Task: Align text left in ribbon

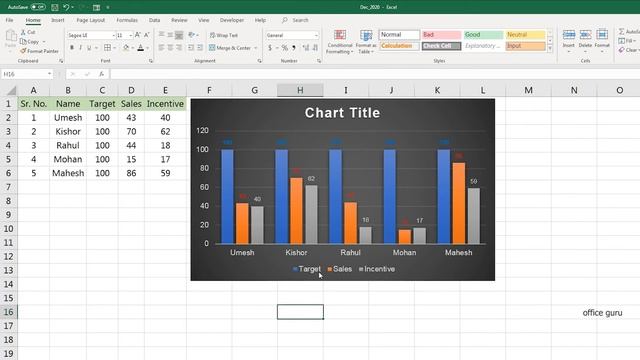Action: (x=162, y=48)
